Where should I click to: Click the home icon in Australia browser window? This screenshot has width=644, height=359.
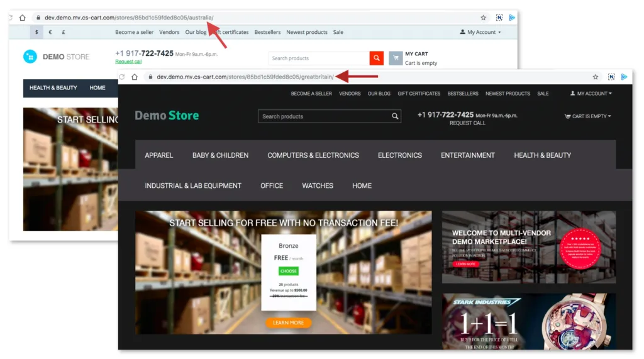coord(22,18)
